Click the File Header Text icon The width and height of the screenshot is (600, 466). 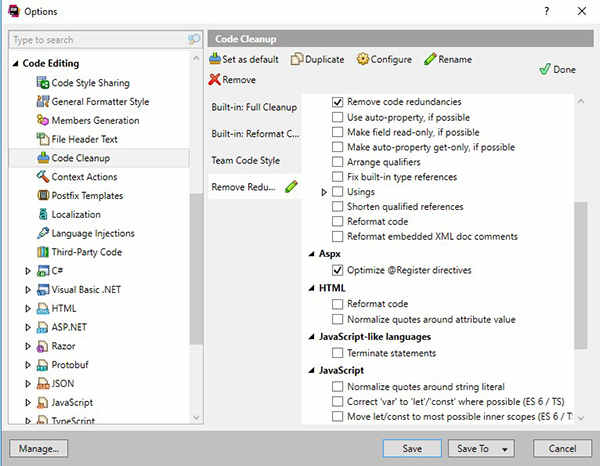point(43,139)
